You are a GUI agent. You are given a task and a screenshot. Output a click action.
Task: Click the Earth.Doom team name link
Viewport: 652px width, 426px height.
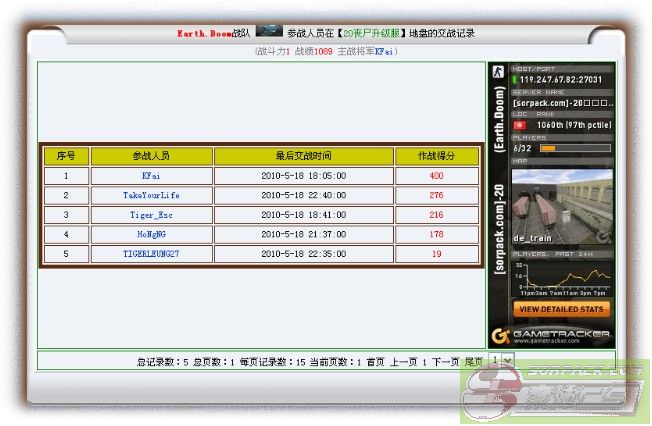[204, 33]
